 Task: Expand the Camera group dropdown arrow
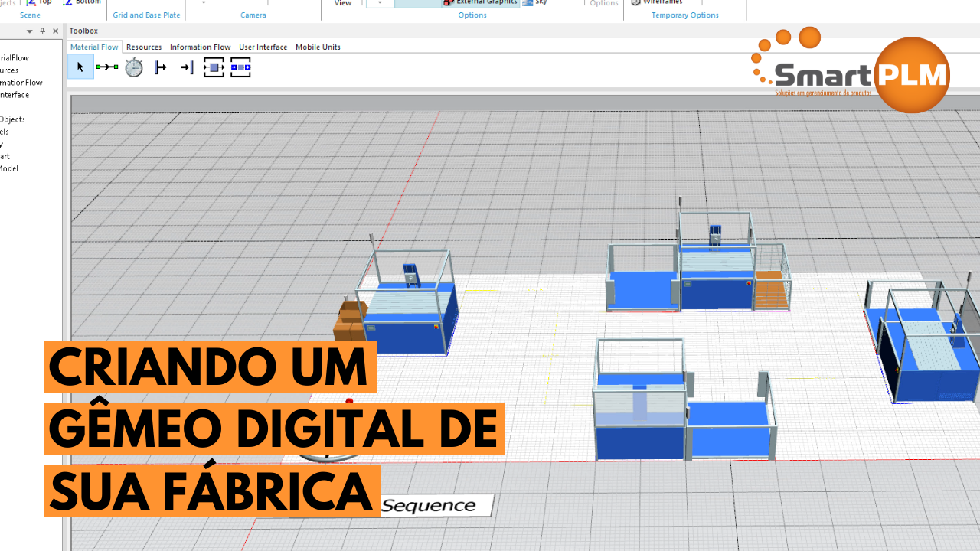coord(204,3)
